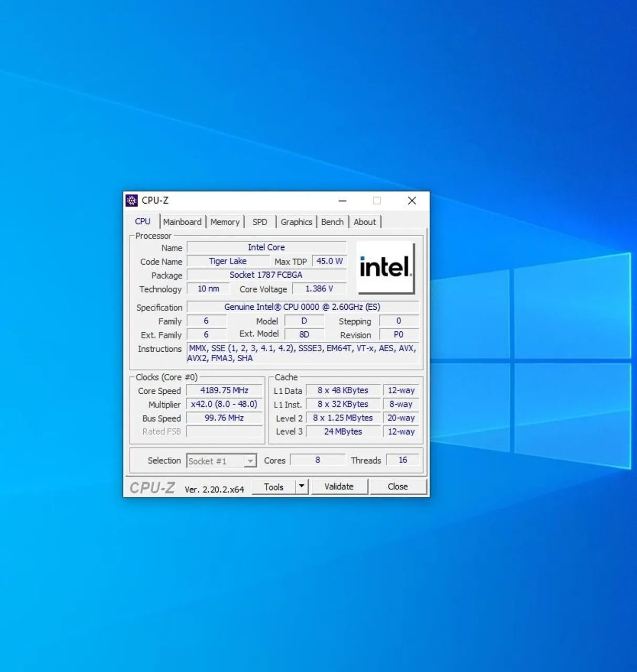The height and width of the screenshot is (672, 637).
Task: Click the '8-way' L1 Inst. associativity value
Action: 401,404
